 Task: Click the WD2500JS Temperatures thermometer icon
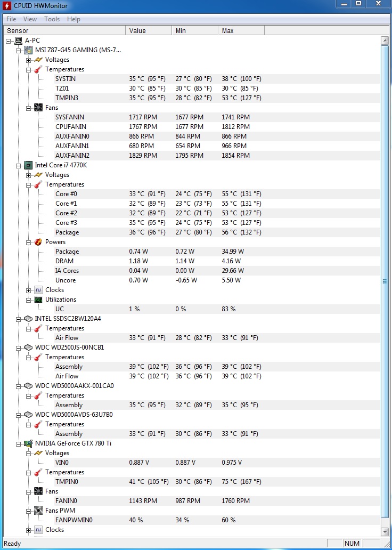point(38,357)
